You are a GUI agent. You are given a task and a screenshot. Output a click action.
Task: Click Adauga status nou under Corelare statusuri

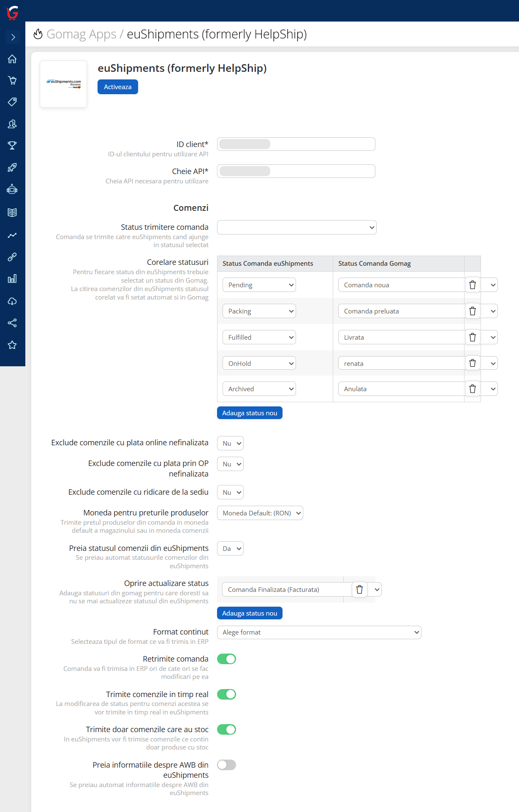pyautogui.click(x=250, y=413)
